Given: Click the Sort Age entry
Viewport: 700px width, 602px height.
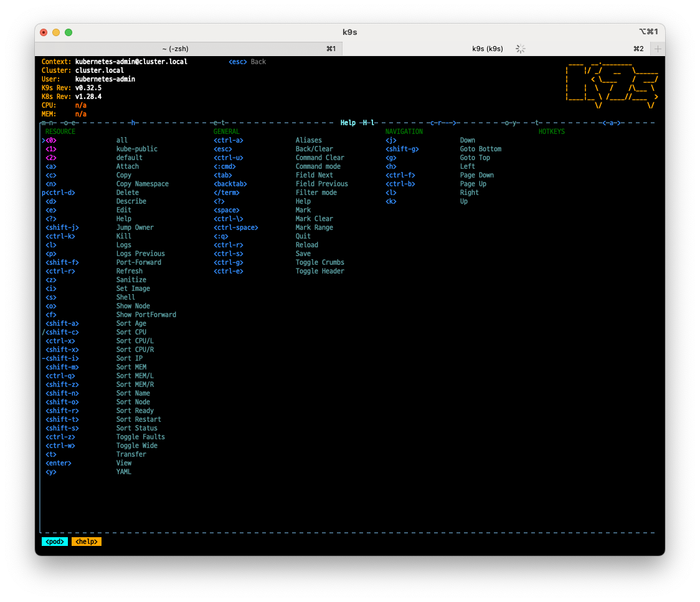Looking at the screenshot, I should [131, 323].
